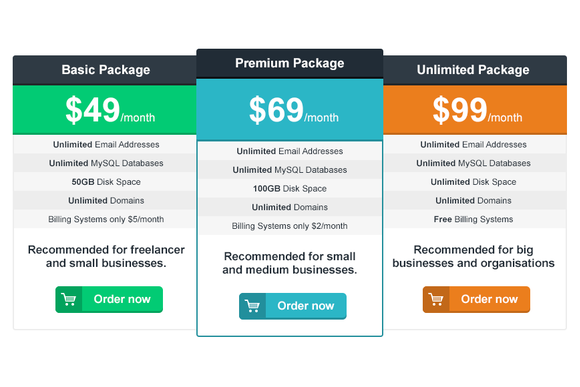Click the orange shopping cart icon
Viewport: 580px width, 387px height.
(x=436, y=299)
